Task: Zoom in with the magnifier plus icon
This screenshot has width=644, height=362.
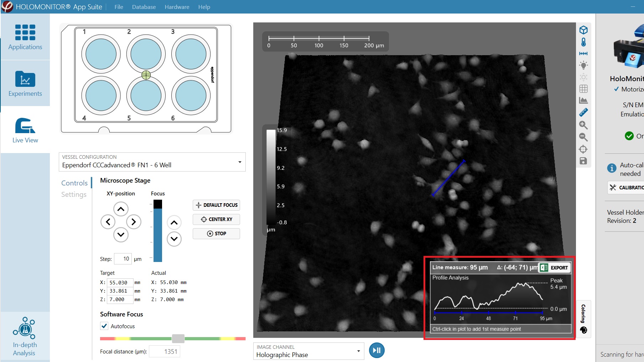Action: [583, 125]
